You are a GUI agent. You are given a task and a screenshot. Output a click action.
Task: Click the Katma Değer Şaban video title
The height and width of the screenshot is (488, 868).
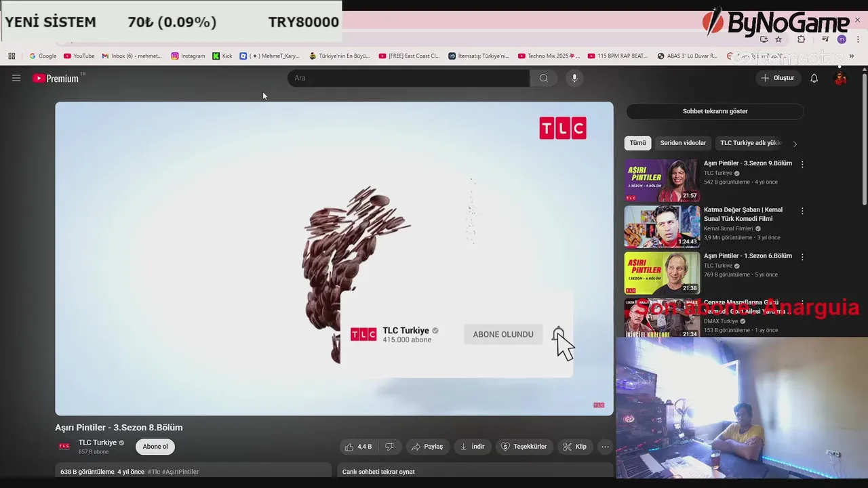click(743, 214)
